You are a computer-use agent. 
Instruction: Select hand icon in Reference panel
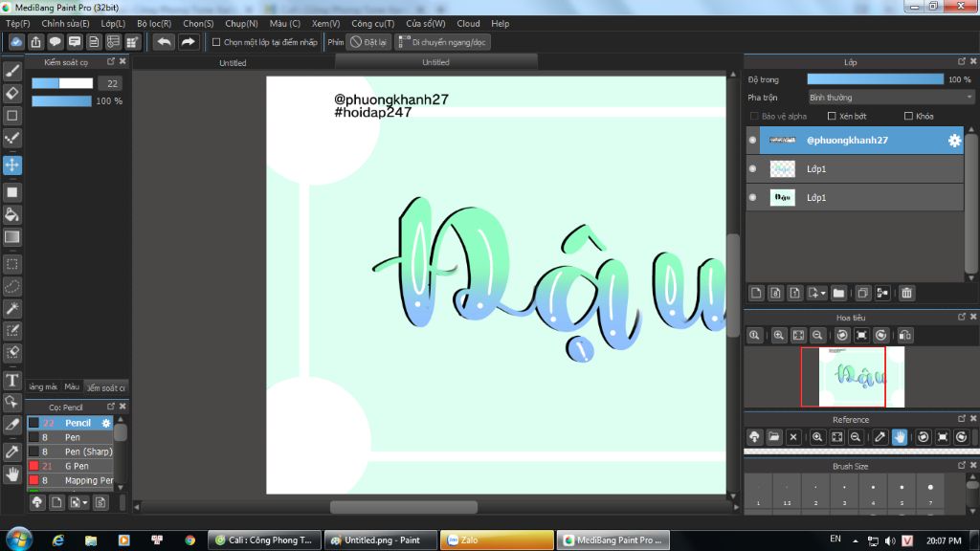coord(900,436)
